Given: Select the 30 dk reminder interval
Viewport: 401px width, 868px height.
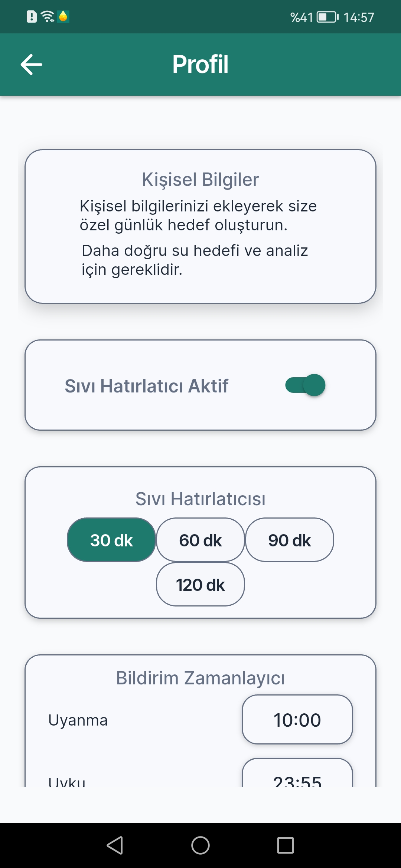Looking at the screenshot, I should coord(111,540).
